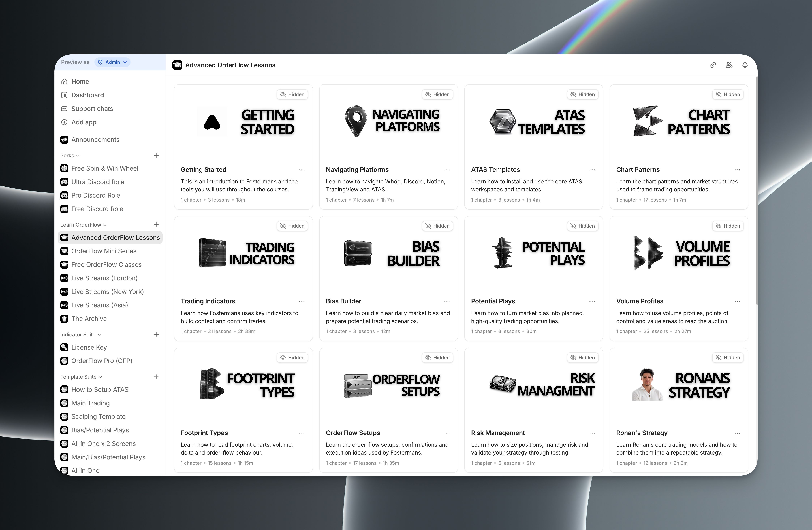Select Advanced OrderFlow Lessons sidebar item
The height and width of the screenshot is (530, 812).
point(110,238)
